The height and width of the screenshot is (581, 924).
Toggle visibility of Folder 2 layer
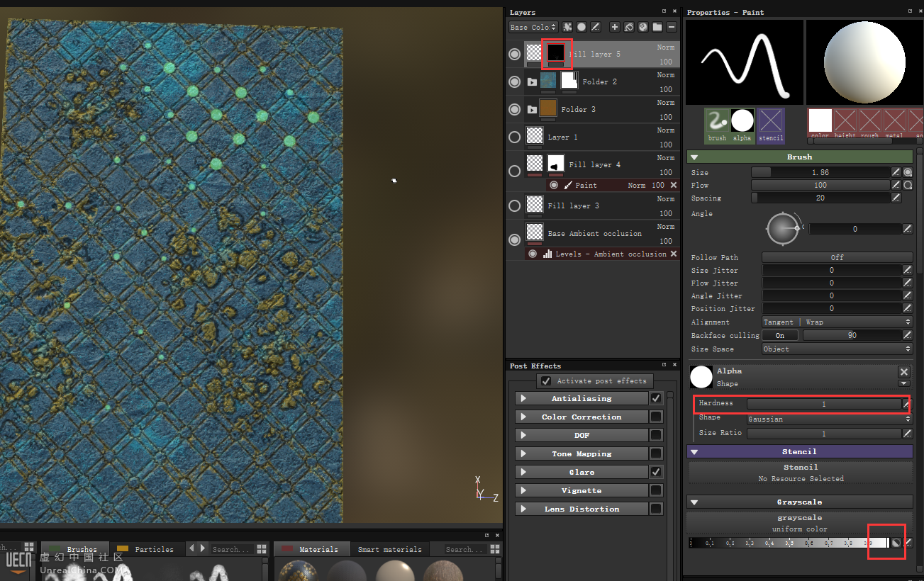[515, 82]
